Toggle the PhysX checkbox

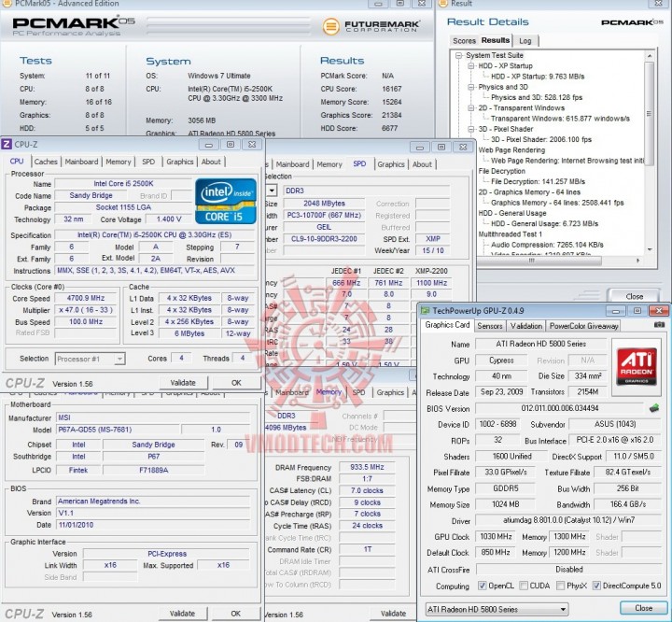coord(560,586)
